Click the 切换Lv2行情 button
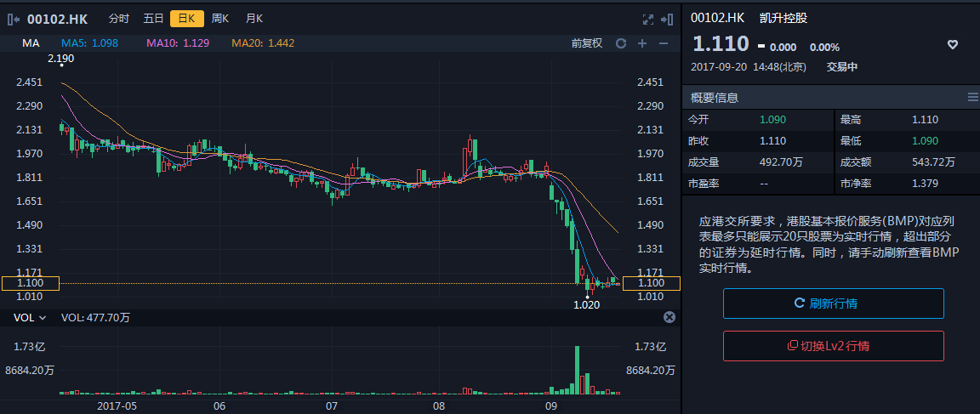 point(833,346)
